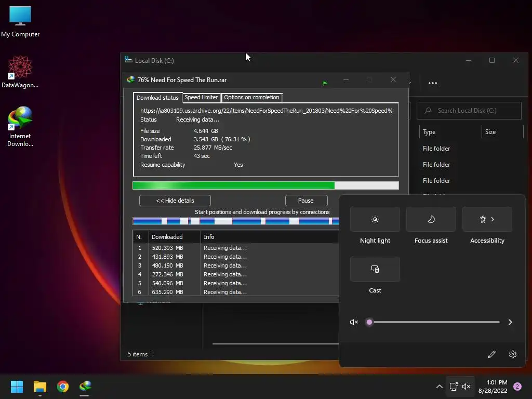Close the Local Disk (C:) window
The height and width of the screenshot is (399, 532).
tap(516, 60)
